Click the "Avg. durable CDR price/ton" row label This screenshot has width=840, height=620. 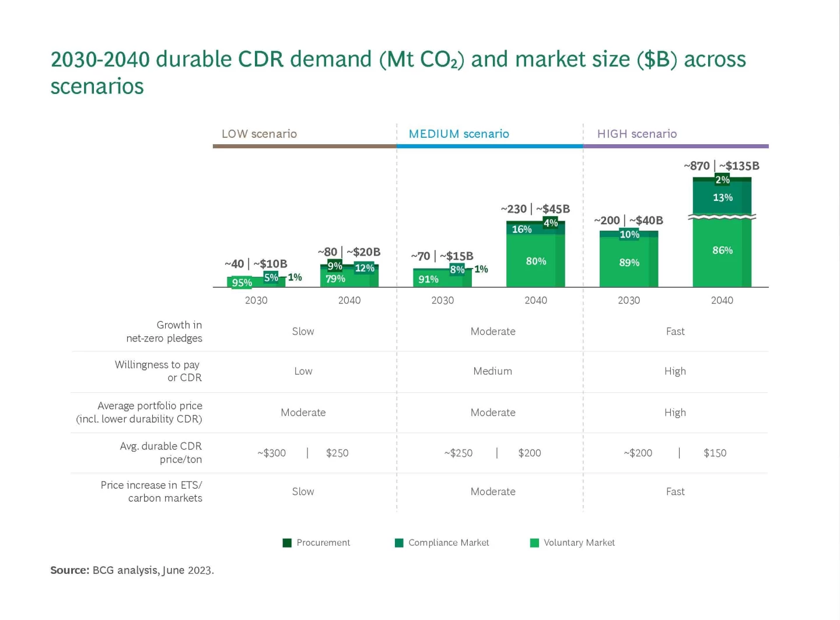click(x=160, y=452)
